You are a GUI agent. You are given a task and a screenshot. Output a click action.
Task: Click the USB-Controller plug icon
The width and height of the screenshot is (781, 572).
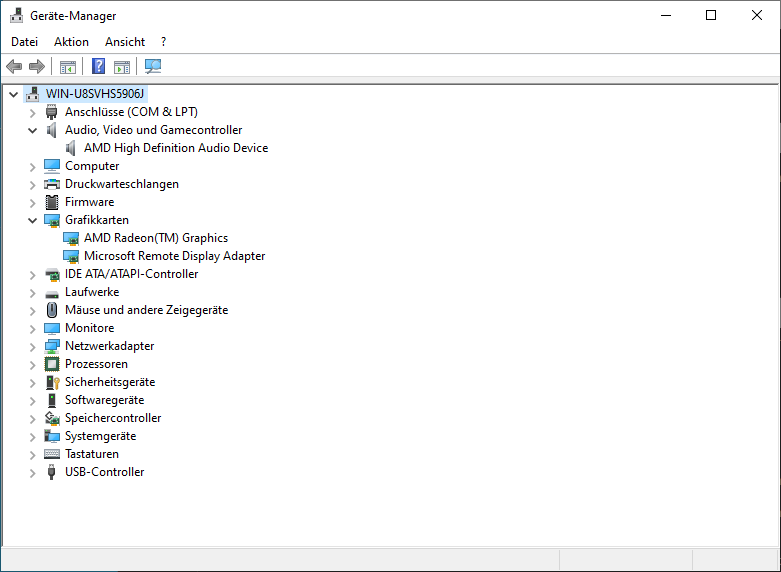click(51, 472)
